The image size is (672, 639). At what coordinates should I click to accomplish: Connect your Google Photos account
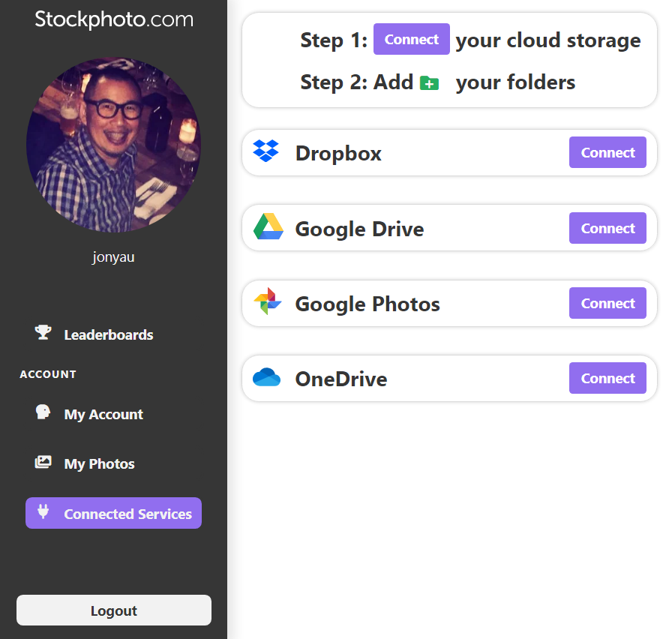coord(607,303)
